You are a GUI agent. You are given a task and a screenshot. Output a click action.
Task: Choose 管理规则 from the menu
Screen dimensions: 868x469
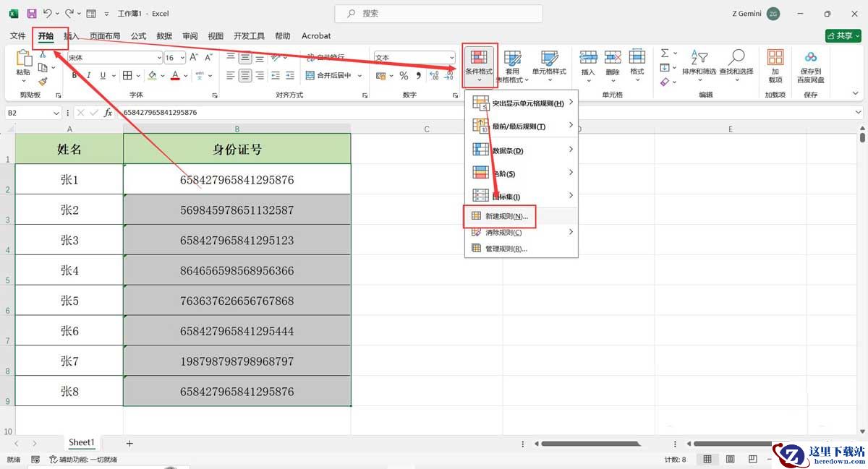521,249
